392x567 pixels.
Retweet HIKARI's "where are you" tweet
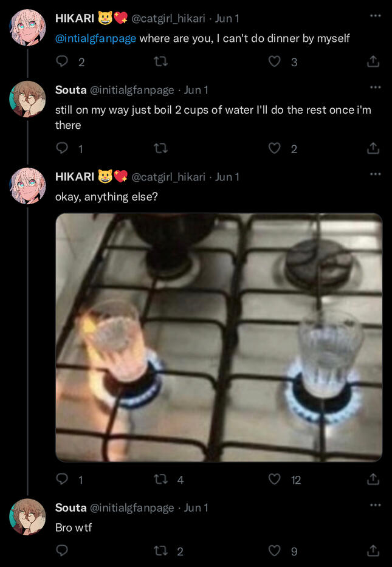click(161, 61)
